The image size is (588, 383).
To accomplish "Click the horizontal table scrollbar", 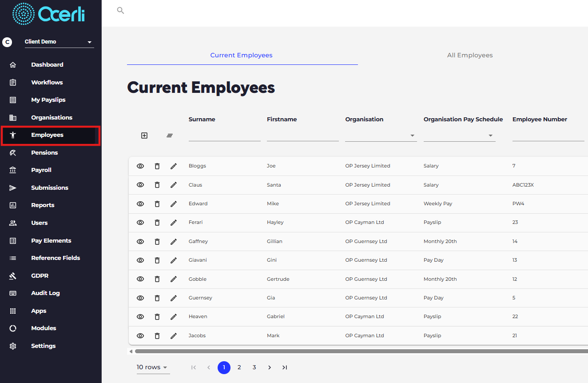I will (361, 351).
